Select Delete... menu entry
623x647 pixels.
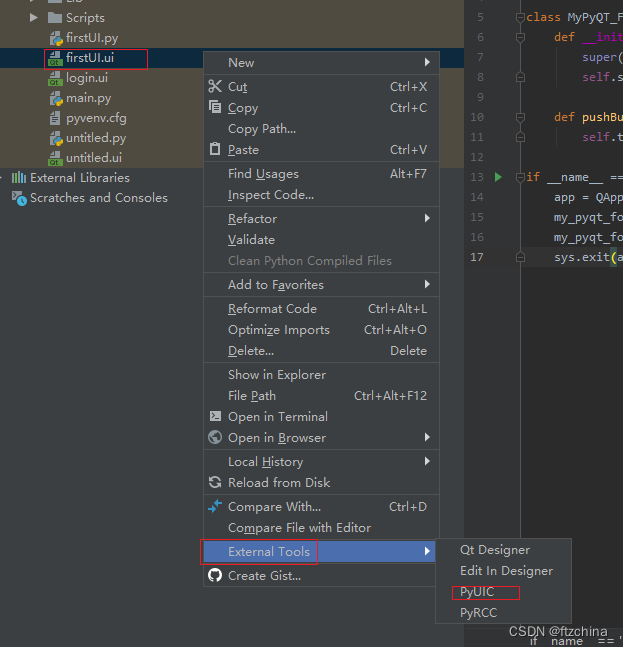(x=321, y=351)
